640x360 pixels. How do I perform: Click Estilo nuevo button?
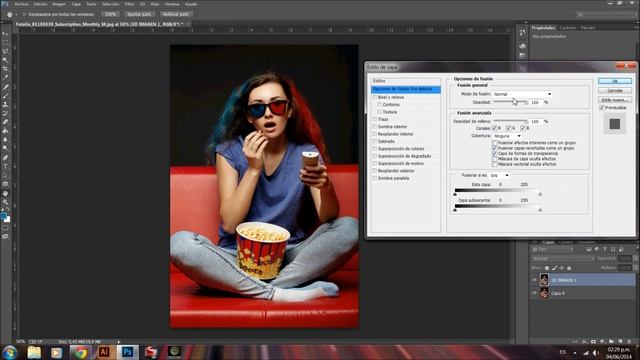tap(615, 100)
